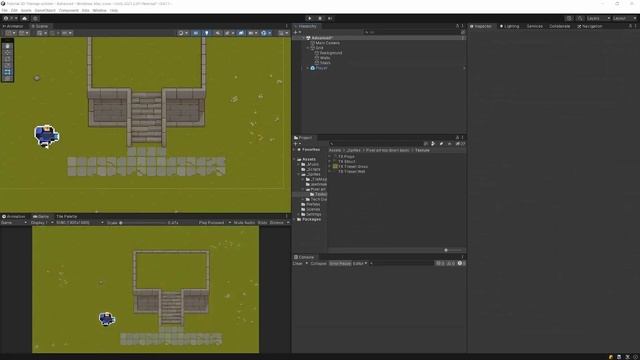Select TX Tileset Grass asset
The image size is (640, 360).
[x=353, y=167]
